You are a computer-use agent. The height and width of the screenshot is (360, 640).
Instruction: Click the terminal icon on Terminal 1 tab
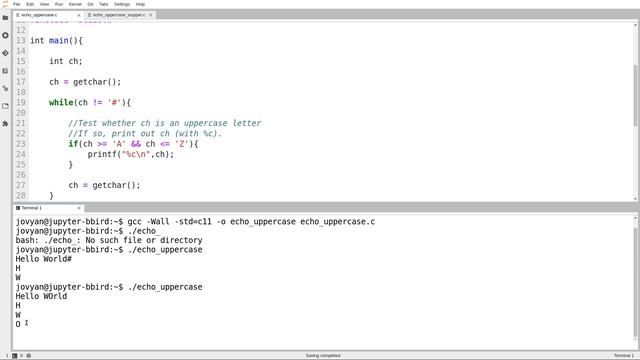18,208
